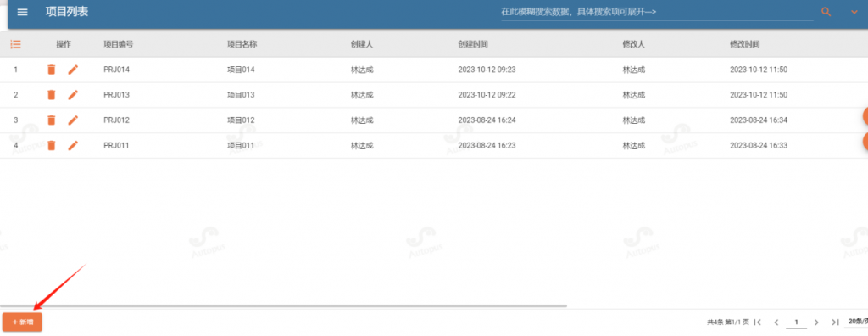
Task: Open the hamburger menu beside 项目列表
Action: pyautogui.click(x=22, y=12)
